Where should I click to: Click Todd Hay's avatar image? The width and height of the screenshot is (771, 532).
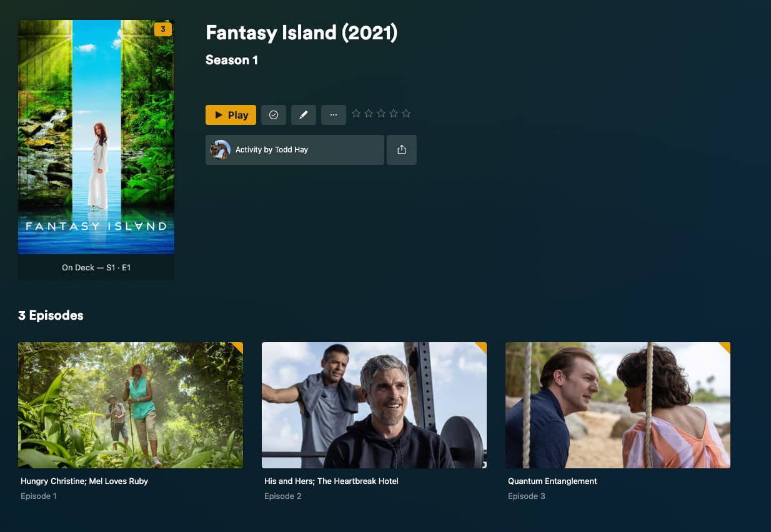[221, 150]
